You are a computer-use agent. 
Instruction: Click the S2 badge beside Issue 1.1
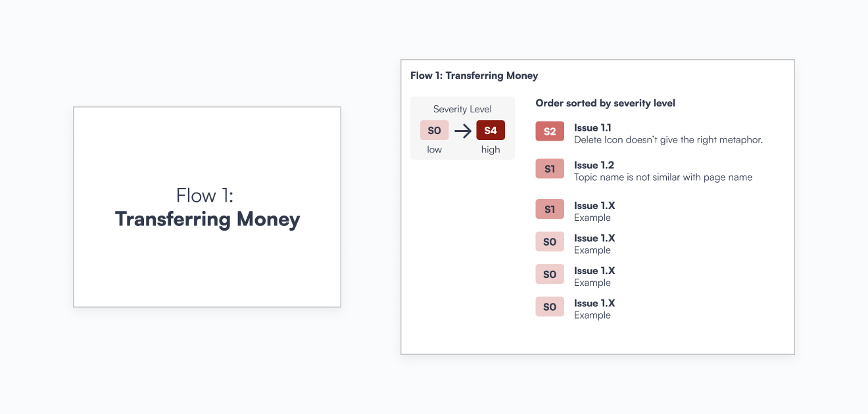(x=550, y=131)
